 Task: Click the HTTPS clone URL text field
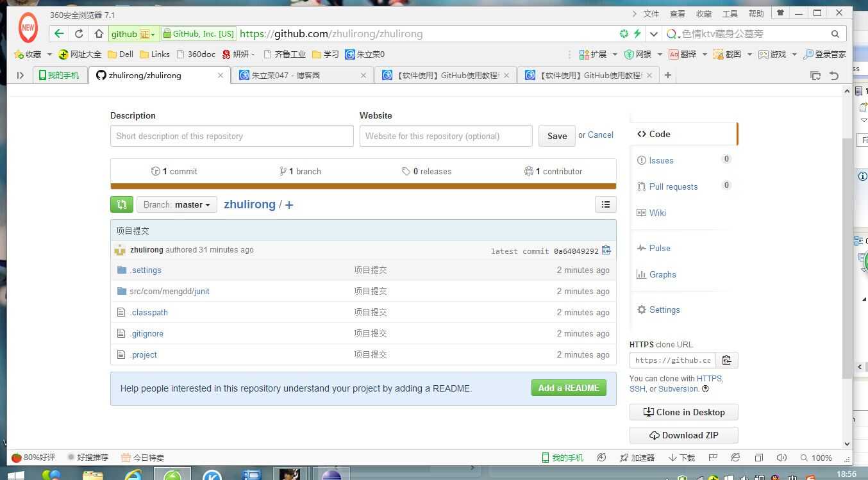tap(672, 360)
